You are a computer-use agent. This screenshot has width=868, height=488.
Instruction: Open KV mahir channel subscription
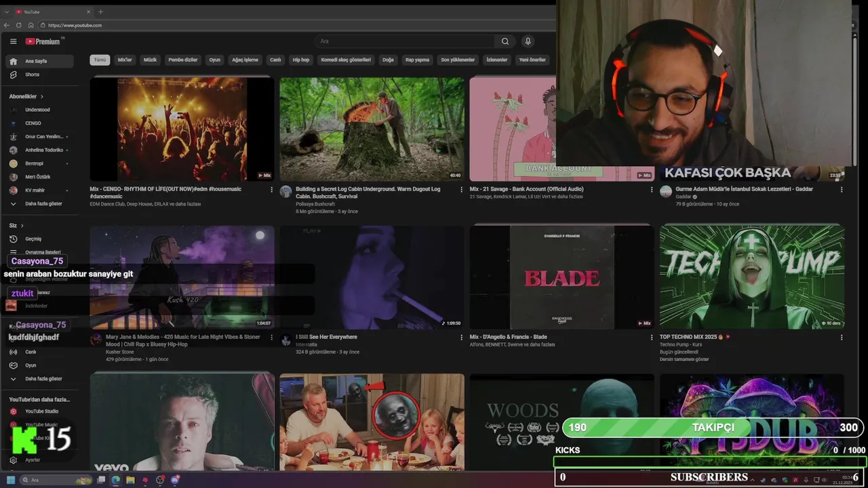tap(40, 190)
